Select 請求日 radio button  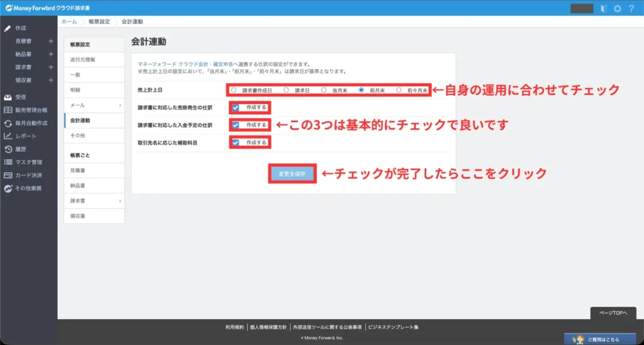click(286, 90)
